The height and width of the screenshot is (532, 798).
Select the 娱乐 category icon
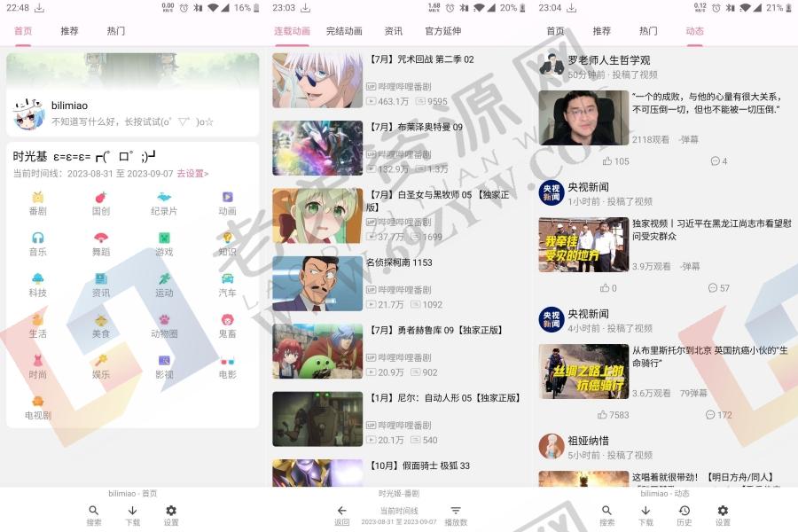(101, 361)
